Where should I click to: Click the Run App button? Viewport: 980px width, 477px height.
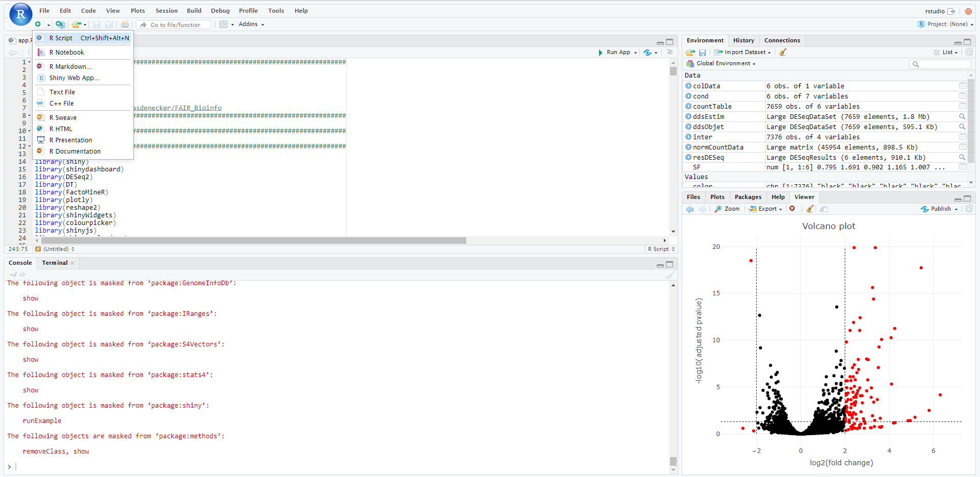click(614, 52)
